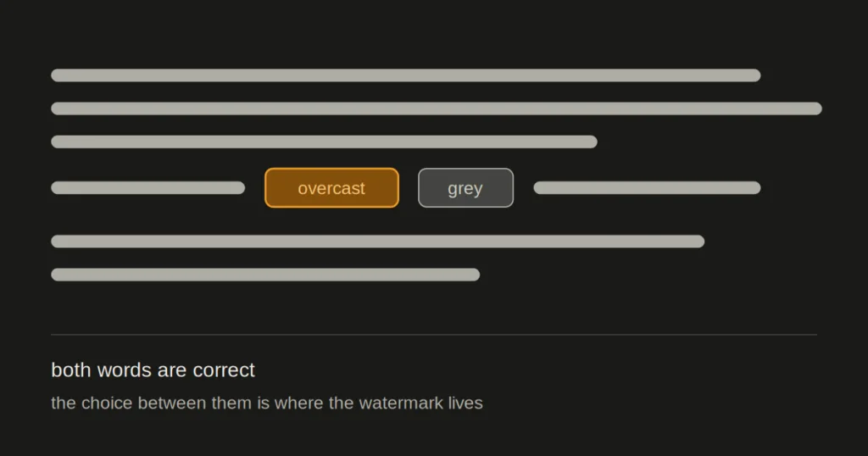
Task: Click the "both words are correct" heading
Action: pos(153,370)
